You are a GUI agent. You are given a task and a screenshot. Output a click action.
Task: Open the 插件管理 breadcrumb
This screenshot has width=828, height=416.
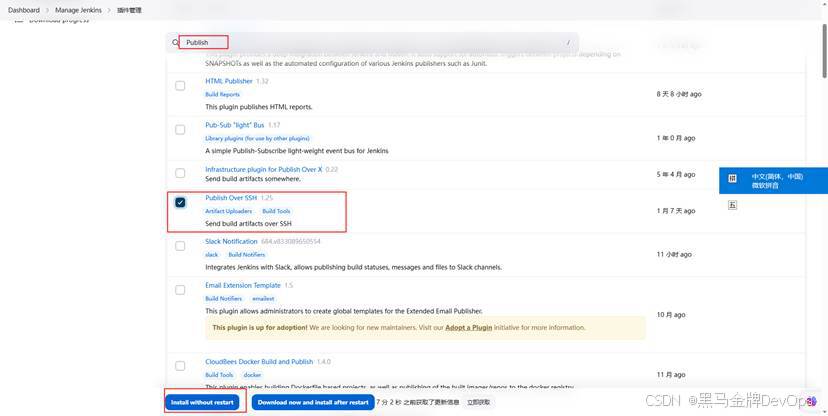[x=129, y=10]
